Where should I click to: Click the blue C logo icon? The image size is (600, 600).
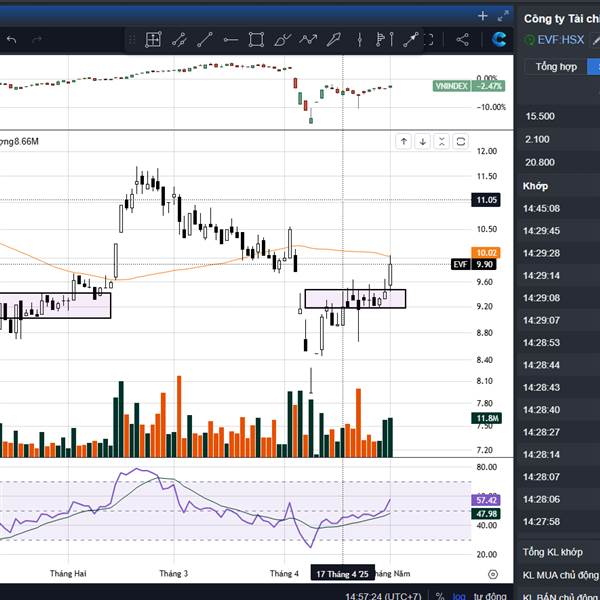point(499,39)
